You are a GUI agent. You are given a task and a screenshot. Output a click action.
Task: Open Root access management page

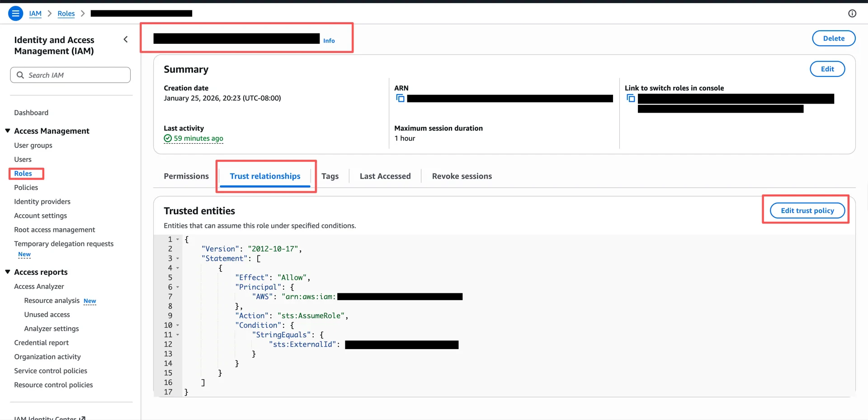click(x=55, y=230)
